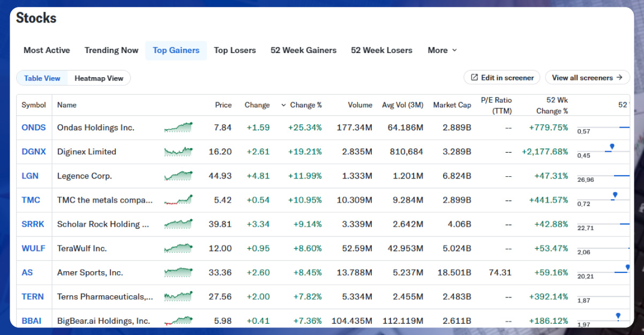Click the TMC sparkline chart
Viewport: 644px width, 335px height.
point(178,200)
